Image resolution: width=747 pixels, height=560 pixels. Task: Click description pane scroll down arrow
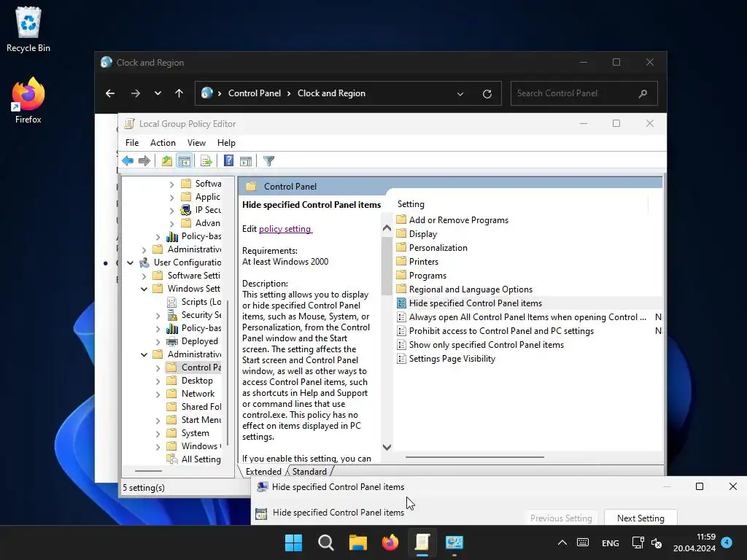[387, 447]
